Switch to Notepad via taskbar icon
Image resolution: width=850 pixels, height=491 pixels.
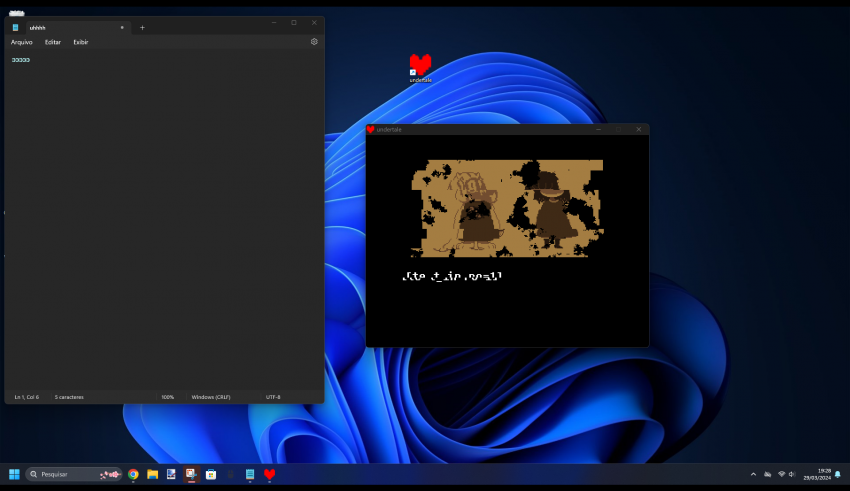(x=250, y=474)
